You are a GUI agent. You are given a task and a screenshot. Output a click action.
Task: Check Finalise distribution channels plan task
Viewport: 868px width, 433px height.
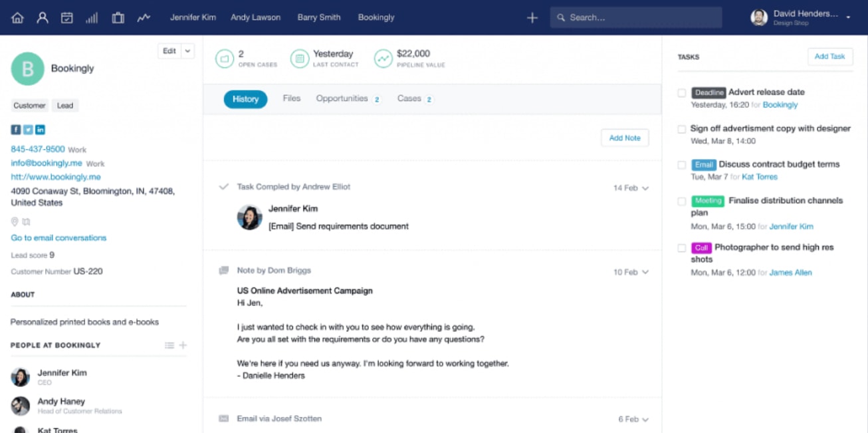coord(681,201)
